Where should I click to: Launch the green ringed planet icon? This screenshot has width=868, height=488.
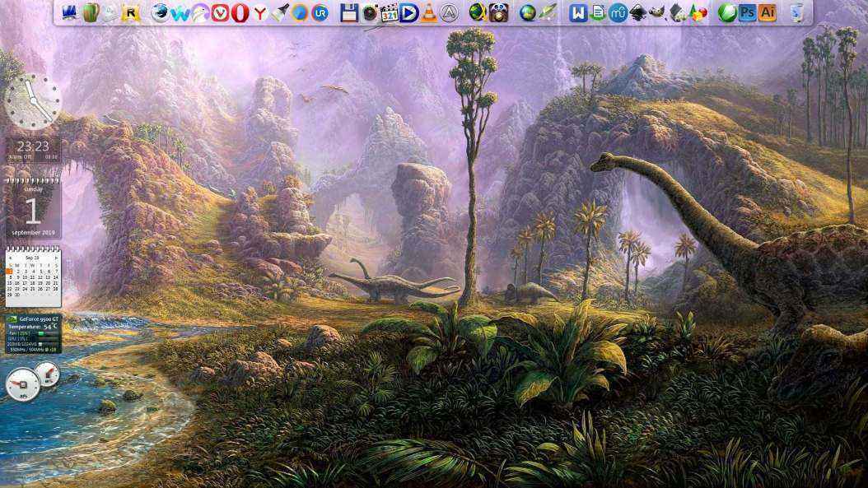[x=548, y=12]
